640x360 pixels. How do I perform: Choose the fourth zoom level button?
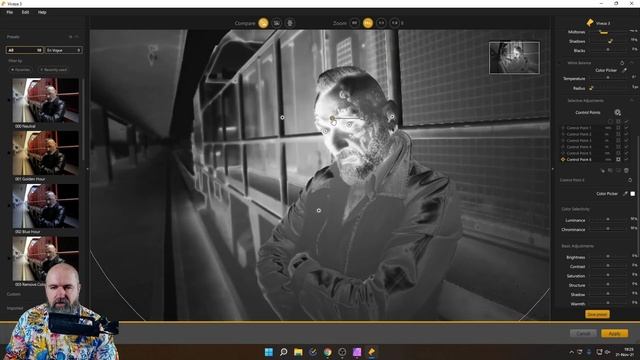[x=394, y=23]
